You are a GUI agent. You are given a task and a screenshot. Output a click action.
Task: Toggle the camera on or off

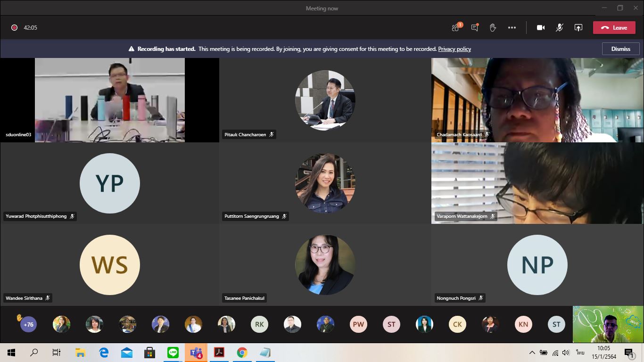[x=541, y=27]
